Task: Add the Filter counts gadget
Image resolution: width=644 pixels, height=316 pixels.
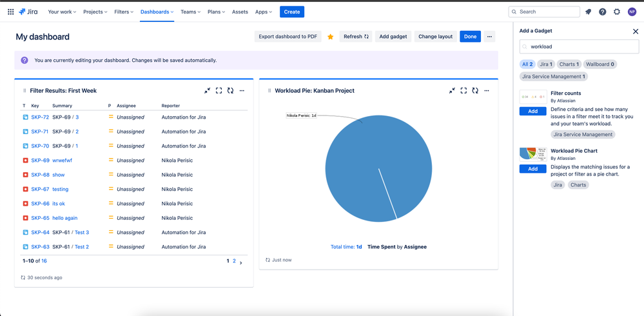Action: coord(532,112)
